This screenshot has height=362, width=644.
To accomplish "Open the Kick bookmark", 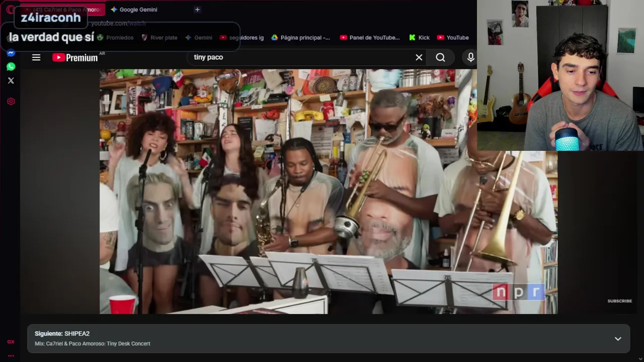I will (419, 38).
